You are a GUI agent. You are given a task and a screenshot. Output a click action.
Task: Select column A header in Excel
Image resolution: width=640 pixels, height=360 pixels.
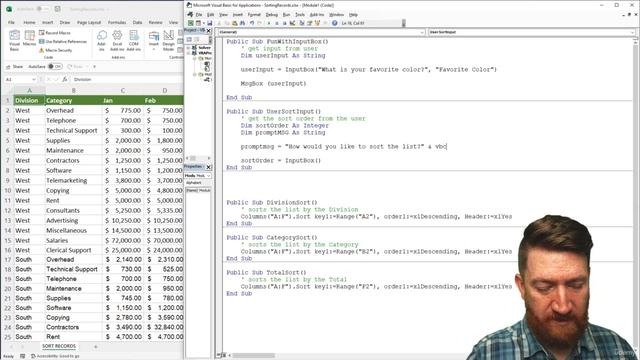pos(29,90)
